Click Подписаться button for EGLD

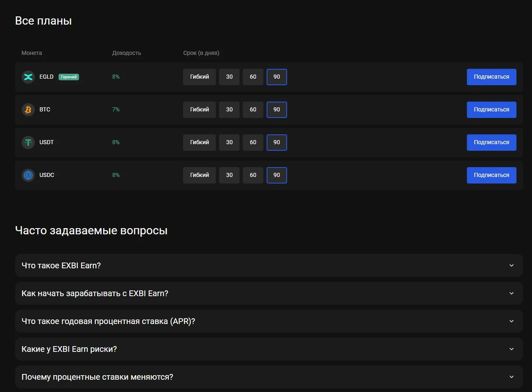(x=491, y=77)
